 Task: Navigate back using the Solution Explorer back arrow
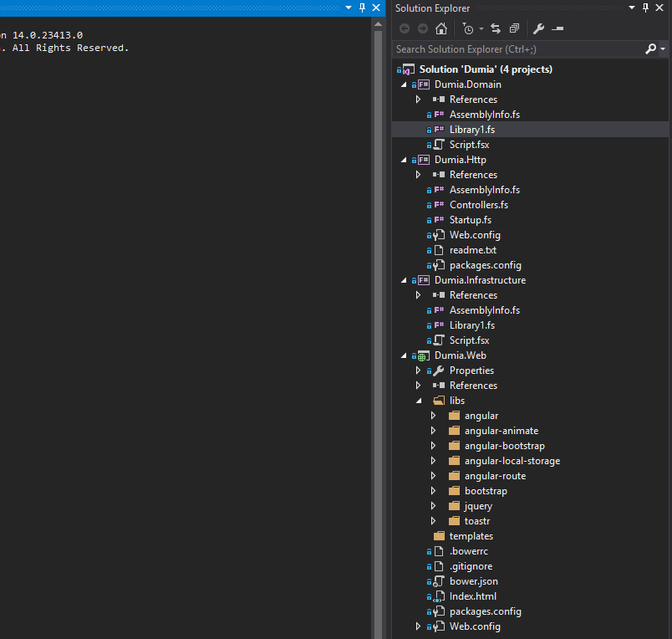point(405,28)
